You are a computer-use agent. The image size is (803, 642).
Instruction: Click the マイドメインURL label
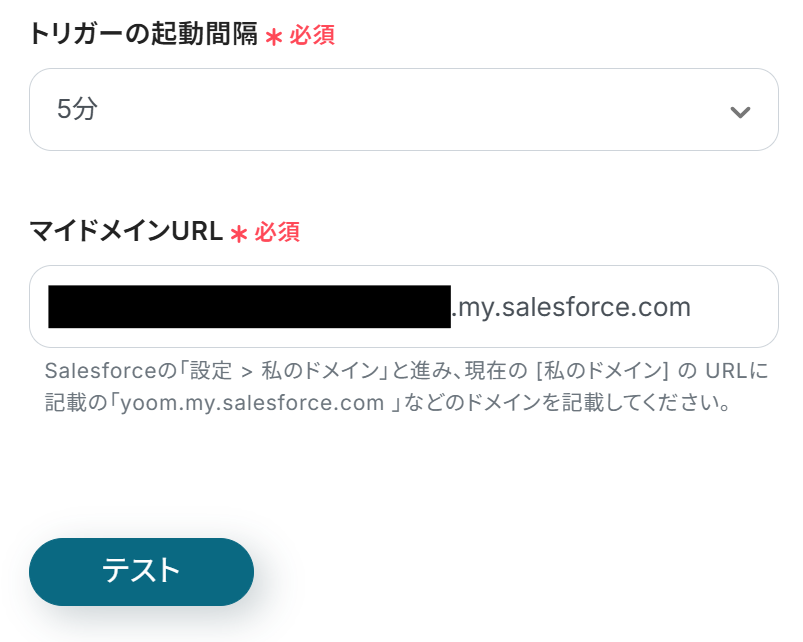coord(126,232)
